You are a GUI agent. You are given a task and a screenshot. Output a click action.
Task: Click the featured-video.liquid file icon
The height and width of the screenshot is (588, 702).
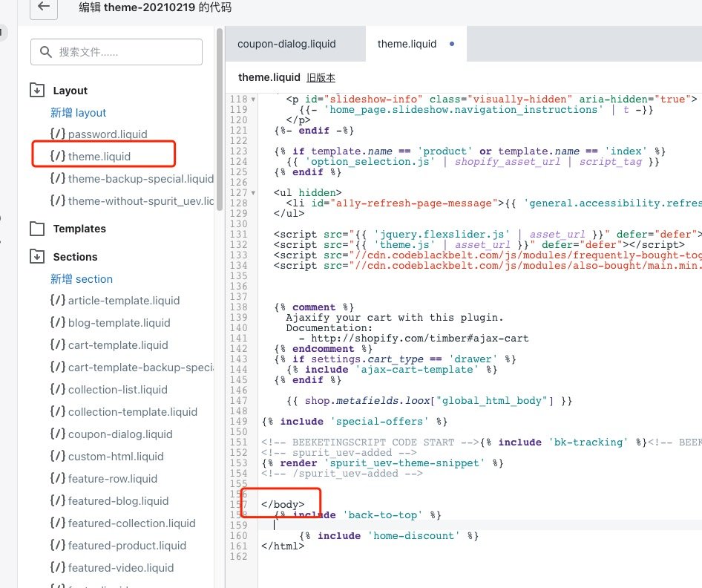57,568
